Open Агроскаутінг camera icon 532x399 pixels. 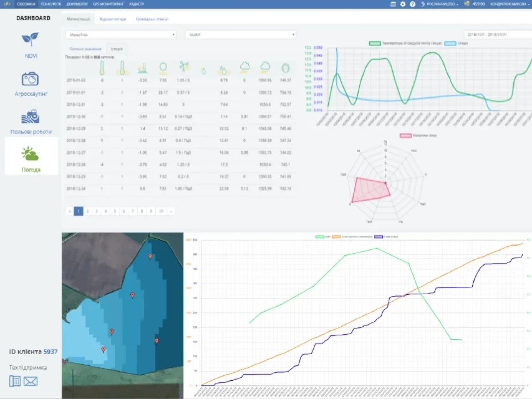[x=30, y=79]
